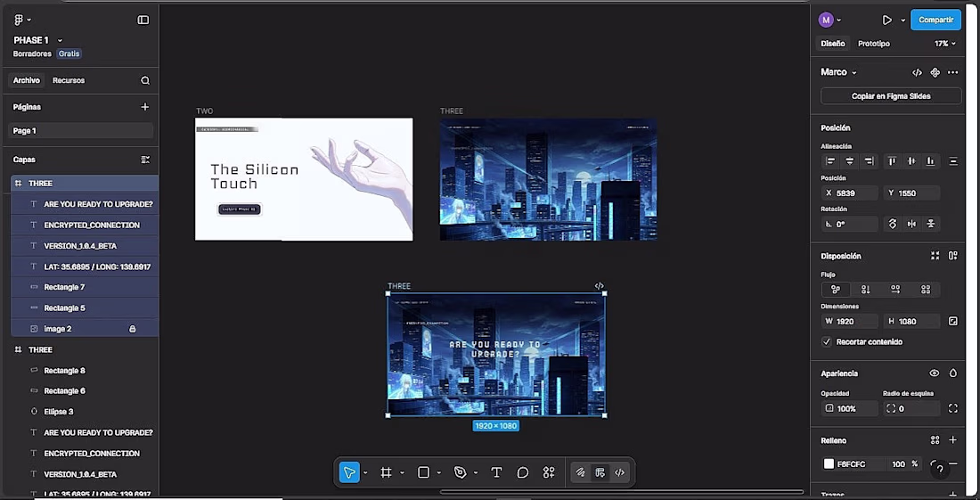Switch to Prototipo tab
Viewport: 980px width, 500px height.
pos(874,44)
